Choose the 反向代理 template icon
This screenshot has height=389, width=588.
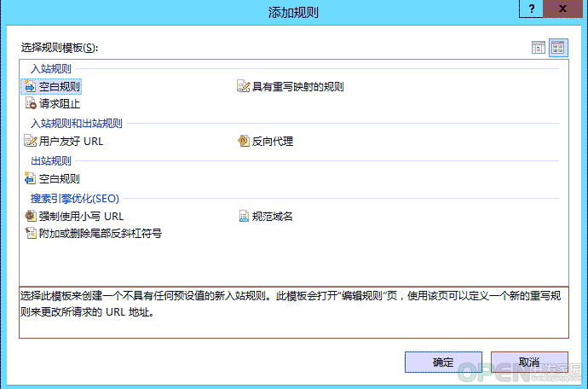tap(244, 141)
